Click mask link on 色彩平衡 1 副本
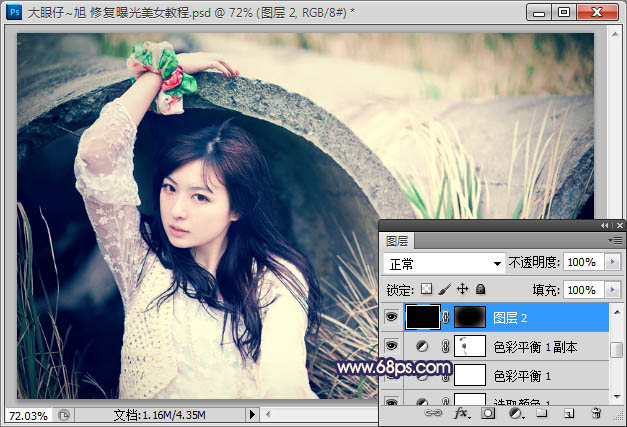 445,346
